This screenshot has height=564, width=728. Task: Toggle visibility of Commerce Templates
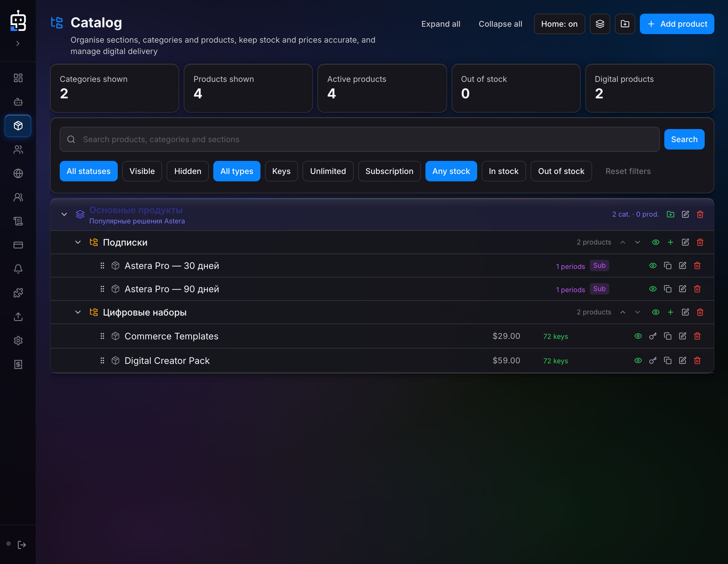coord(638,336)
